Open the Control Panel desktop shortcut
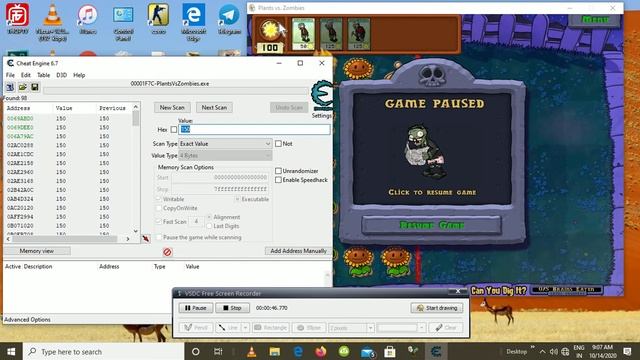 (123, 22)
